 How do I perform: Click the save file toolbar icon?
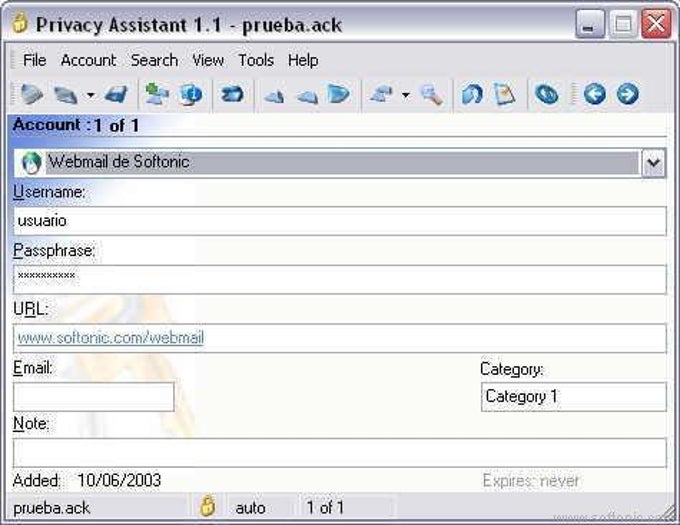click(x=116, y=95)
